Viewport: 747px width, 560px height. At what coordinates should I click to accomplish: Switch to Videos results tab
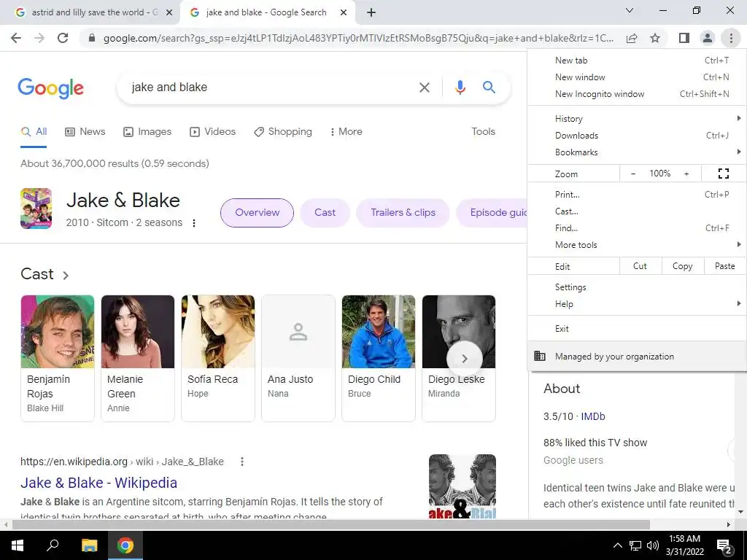click(212, 132)
